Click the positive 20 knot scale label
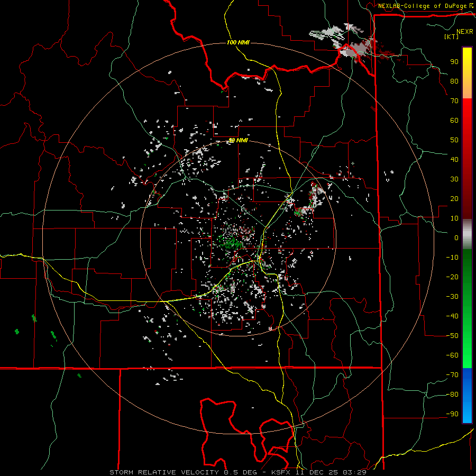Screen dimensions: 476x476 (x=454, y=198)
